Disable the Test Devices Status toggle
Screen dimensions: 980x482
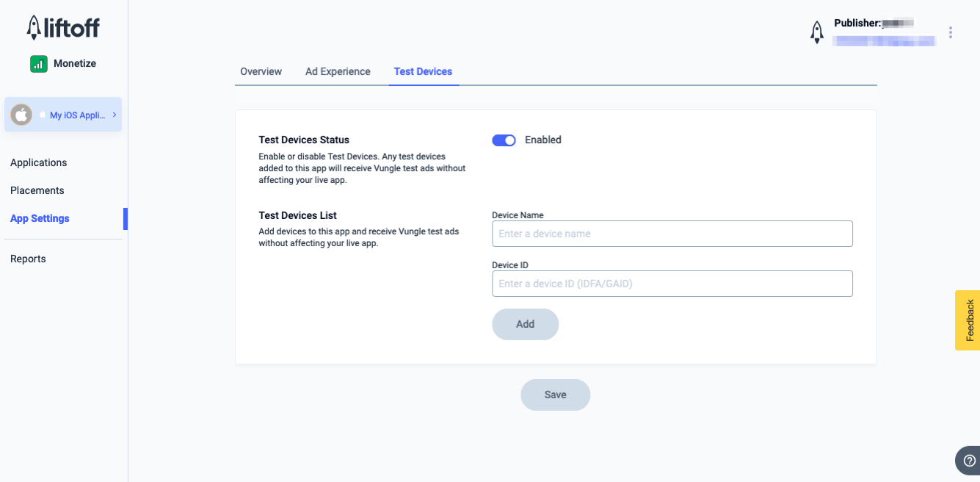click(x=504, y=140)
